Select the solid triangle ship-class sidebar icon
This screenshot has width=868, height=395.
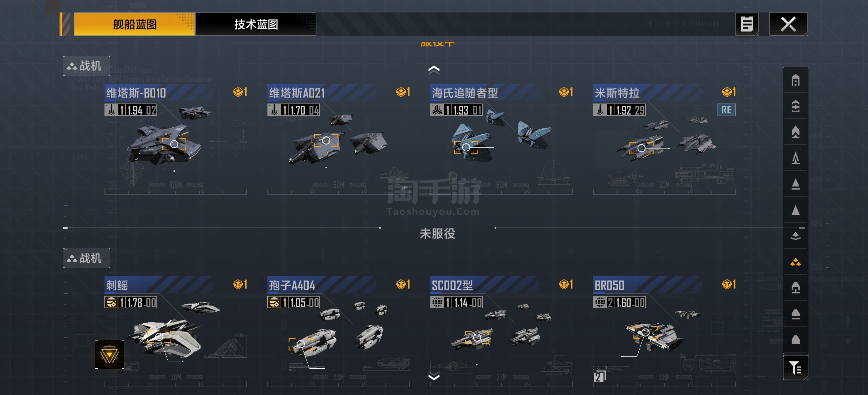pyautogui.click(x=795, y=210)
